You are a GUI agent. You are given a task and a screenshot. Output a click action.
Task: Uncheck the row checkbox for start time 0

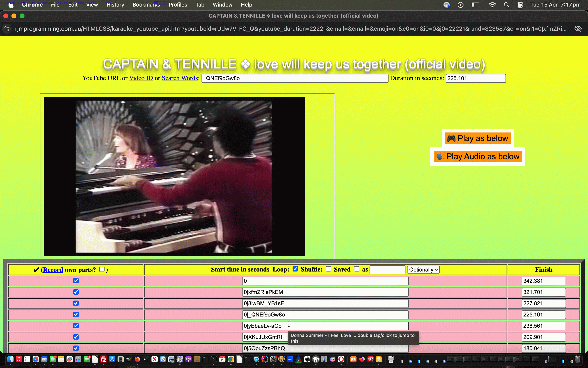pyautogui.click(x=76, y=281)
